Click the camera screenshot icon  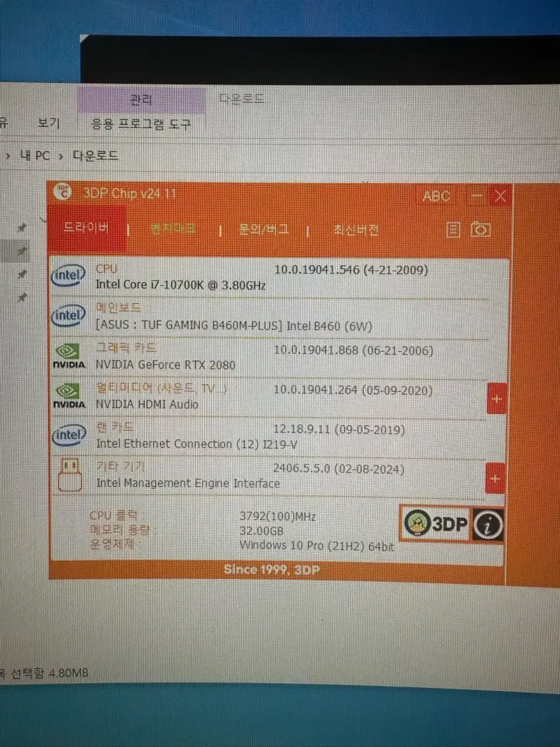coord(480,230)
